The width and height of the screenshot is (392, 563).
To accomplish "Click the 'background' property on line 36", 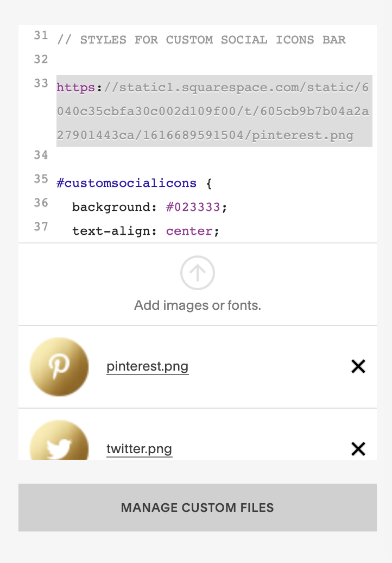I will [x=110, y=207].
